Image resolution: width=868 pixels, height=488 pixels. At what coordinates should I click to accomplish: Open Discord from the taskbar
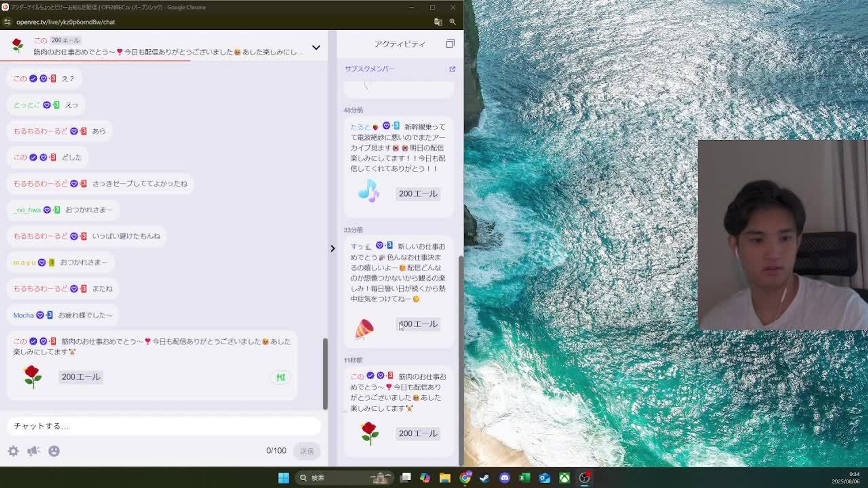pyautogui.click(x=505, y=478)
